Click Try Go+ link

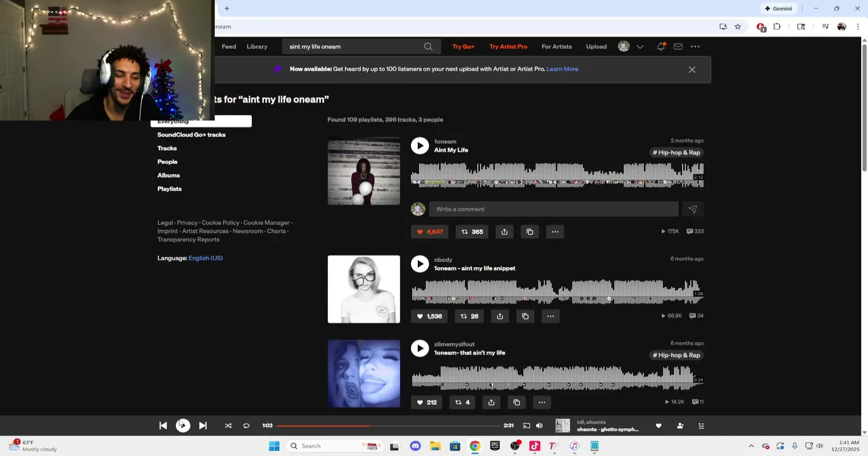[463, 46]
